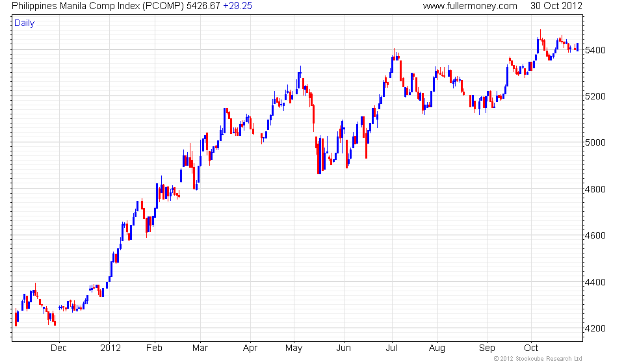Click the Jun month label
637x364 pixels.
pyautogui.click(x=343, y=348)
